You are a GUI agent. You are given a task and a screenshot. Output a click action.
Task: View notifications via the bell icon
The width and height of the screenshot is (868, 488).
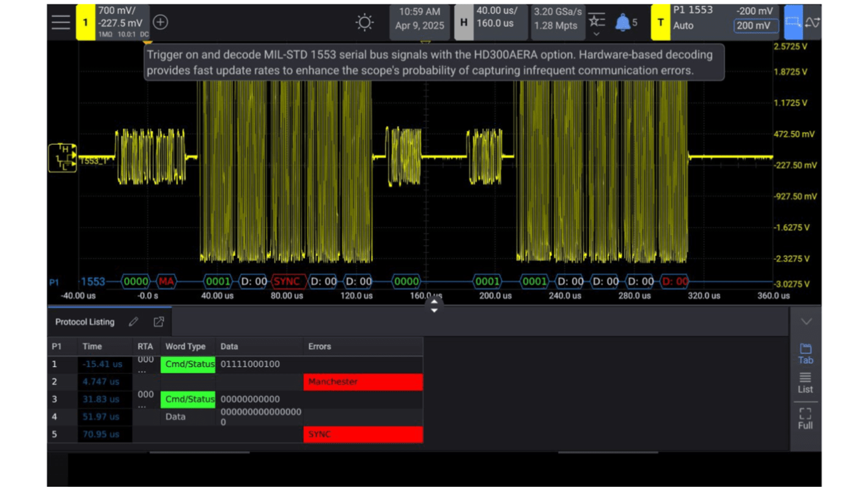click(622, 23)
